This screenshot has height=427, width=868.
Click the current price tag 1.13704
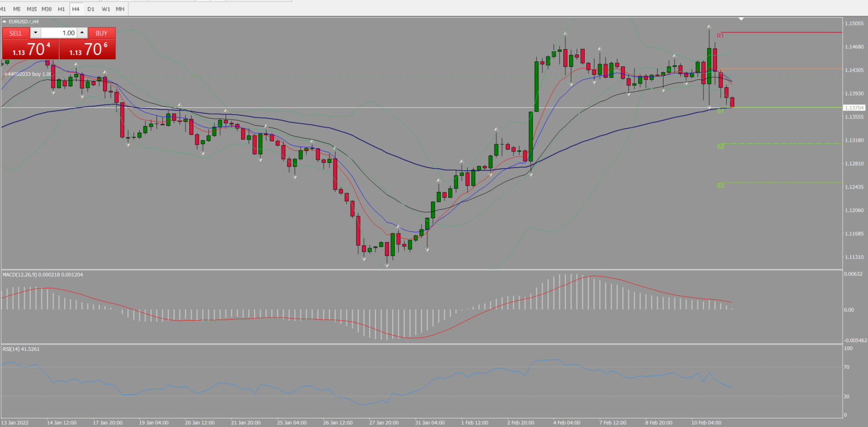(854, 108)
